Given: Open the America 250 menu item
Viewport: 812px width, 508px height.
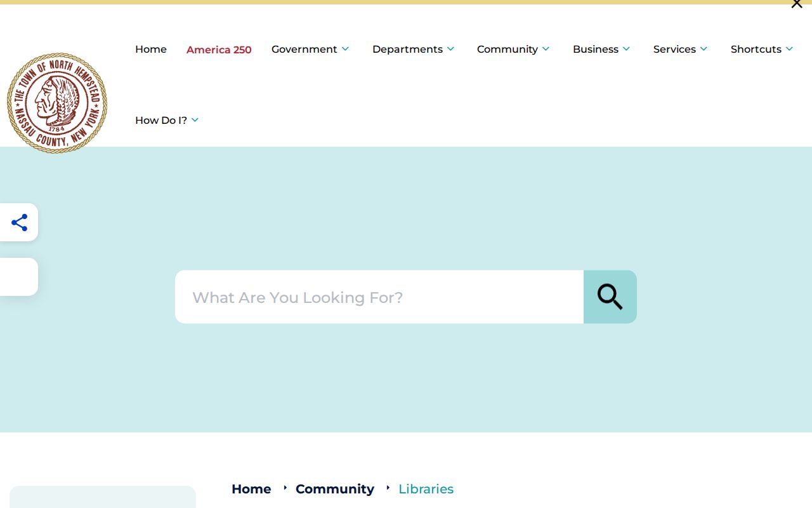Looking at the screenshot, I should pyautogui.click(x=219, y=50).
